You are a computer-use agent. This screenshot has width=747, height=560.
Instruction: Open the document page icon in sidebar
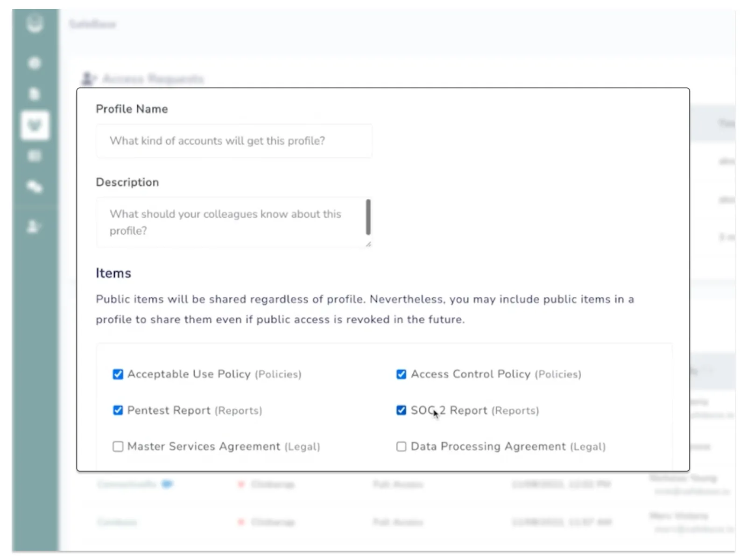pos(35,94)
